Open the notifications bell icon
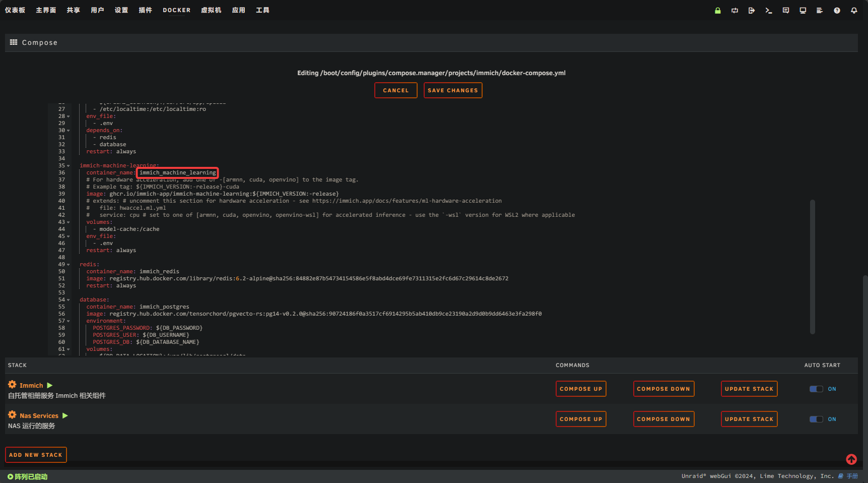This screenshot has height=483, width=868. click(x=854, y=11)
